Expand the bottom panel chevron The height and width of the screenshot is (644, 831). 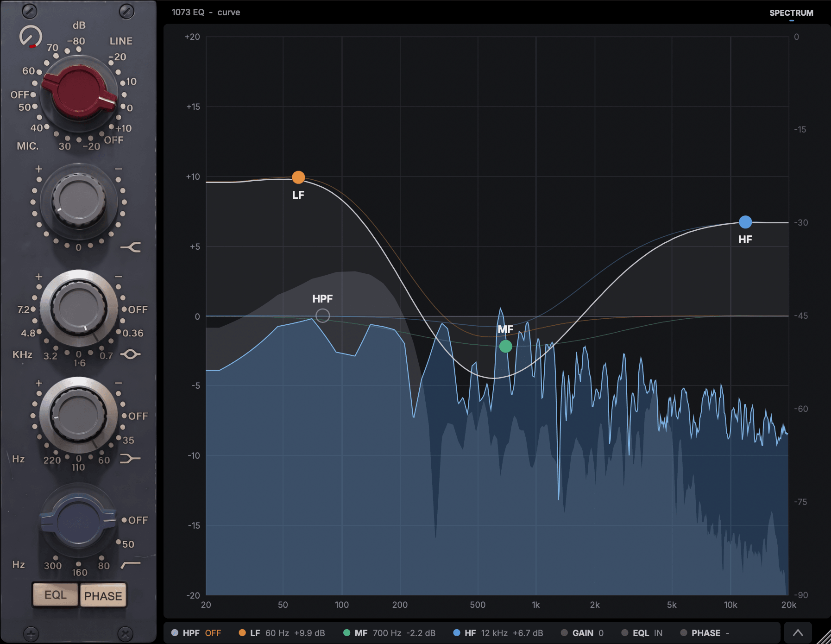[x=798, y=633]
